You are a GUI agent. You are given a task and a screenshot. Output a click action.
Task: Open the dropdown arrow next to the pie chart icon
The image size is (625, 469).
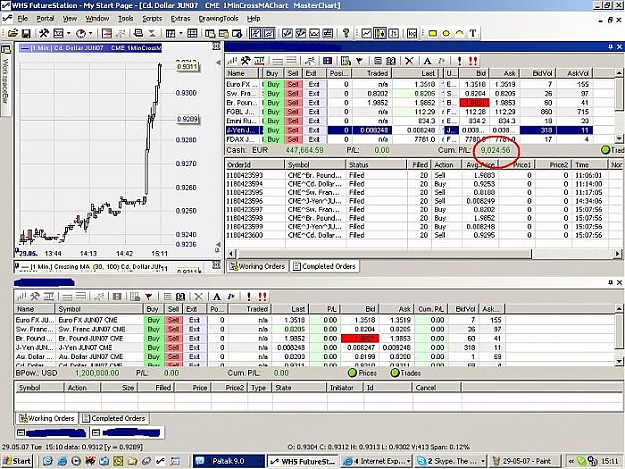(90, 33)
